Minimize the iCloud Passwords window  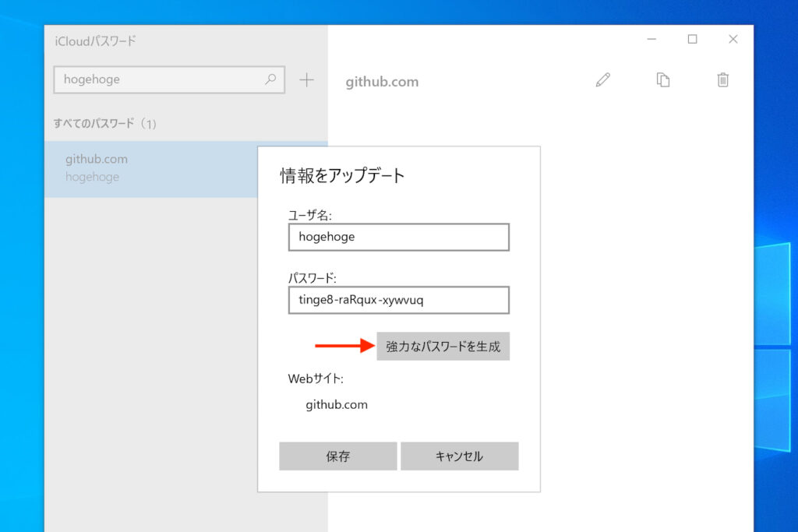pyautogui.click(x=651, y=38)
